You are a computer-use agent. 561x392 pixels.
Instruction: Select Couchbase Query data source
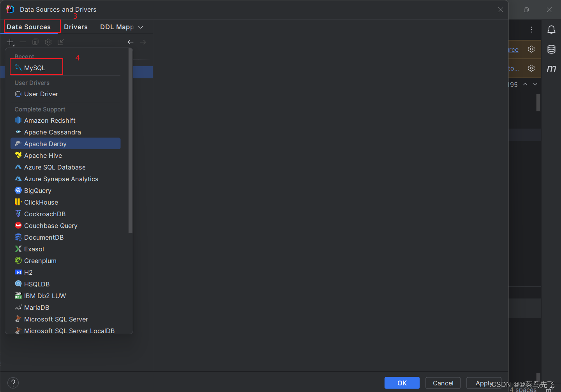65,226
